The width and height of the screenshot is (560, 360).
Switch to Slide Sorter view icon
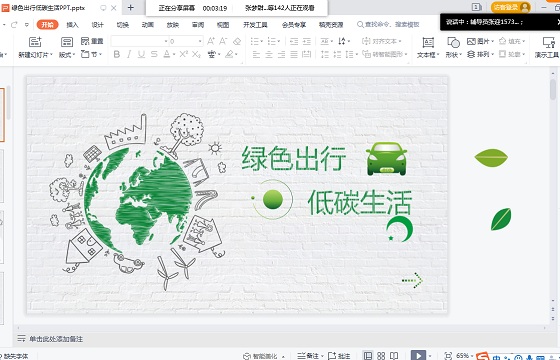(x=381, y=356)
